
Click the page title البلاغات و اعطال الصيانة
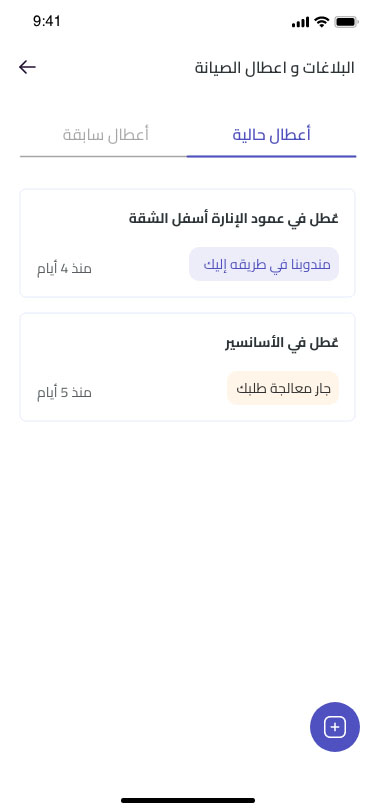[275, 68]
